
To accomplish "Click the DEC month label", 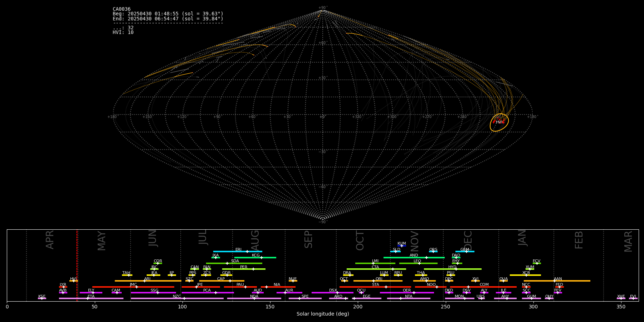I will tap(468, 240).
